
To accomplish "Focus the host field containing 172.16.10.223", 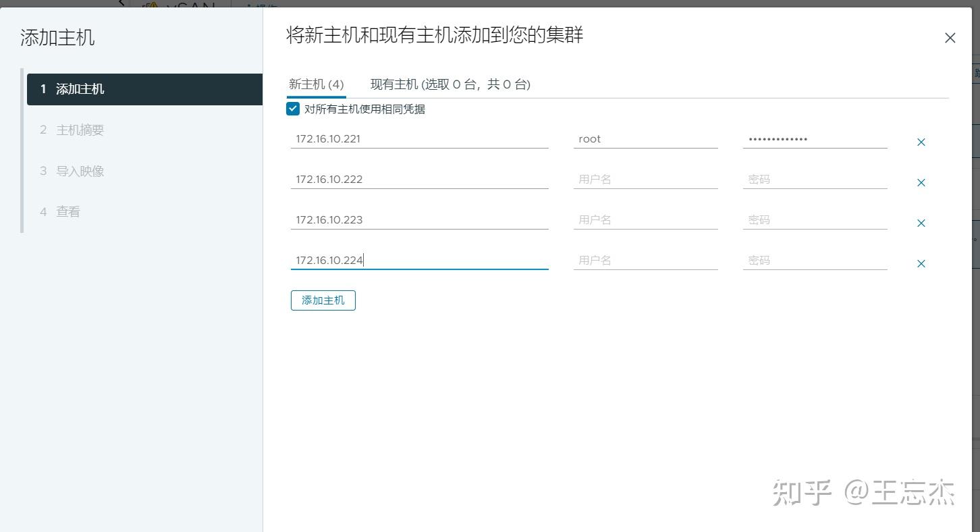I will tap(419, 220).
